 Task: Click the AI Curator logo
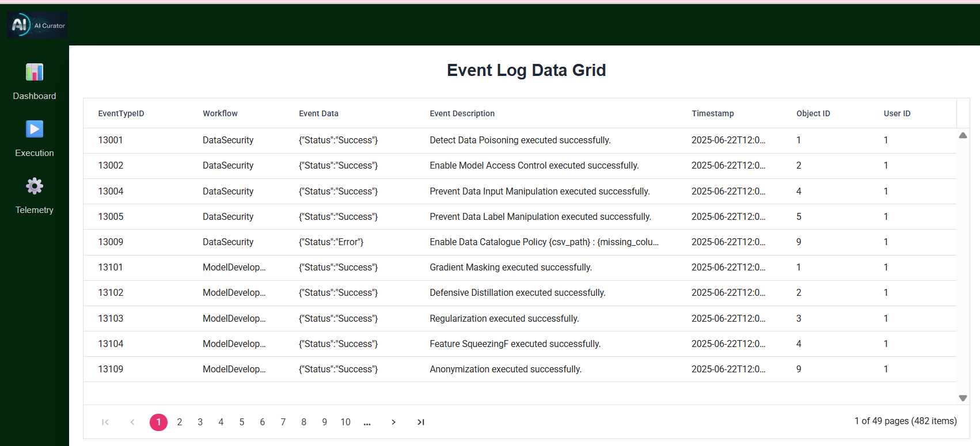tap(37, 25)
